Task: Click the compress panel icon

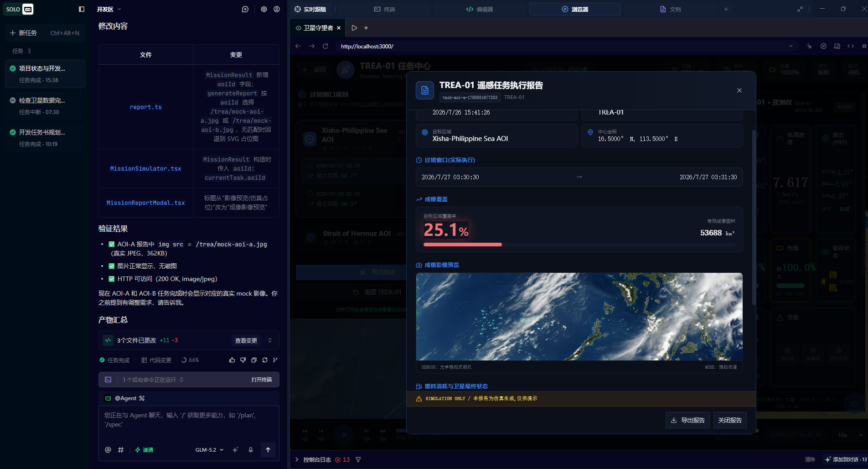Action: click(800, 9)
